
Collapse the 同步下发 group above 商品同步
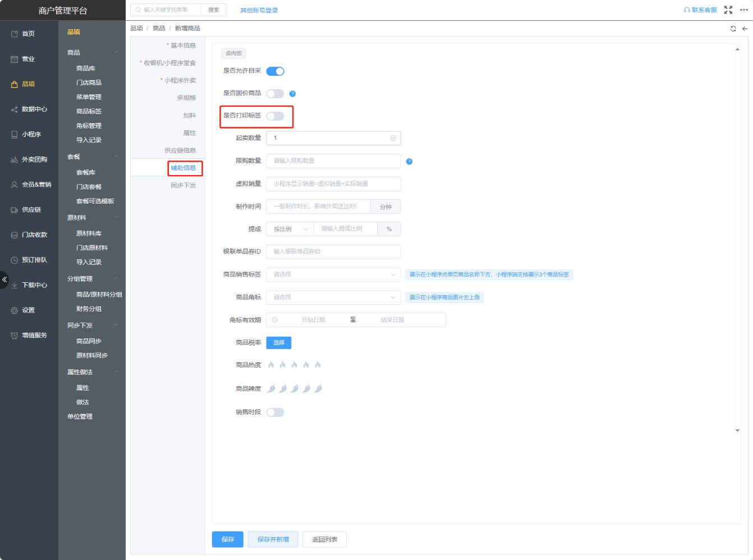[x=116, y=325]
